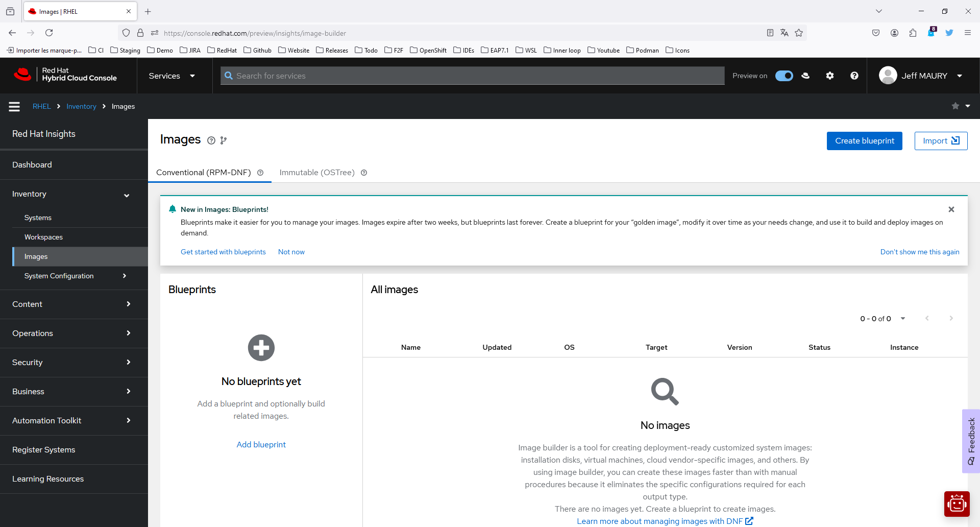
Task: Open the Jeff MAURY account menu
Action: [922, 75]
